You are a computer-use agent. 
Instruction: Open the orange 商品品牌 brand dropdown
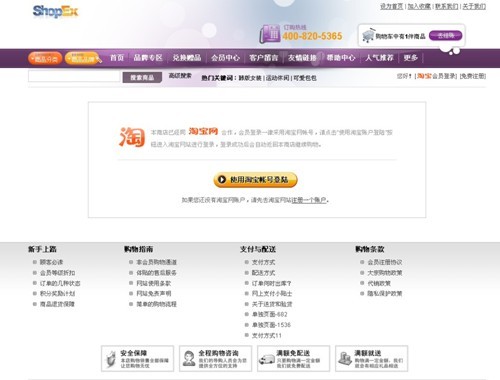click(x=82, y=59)
